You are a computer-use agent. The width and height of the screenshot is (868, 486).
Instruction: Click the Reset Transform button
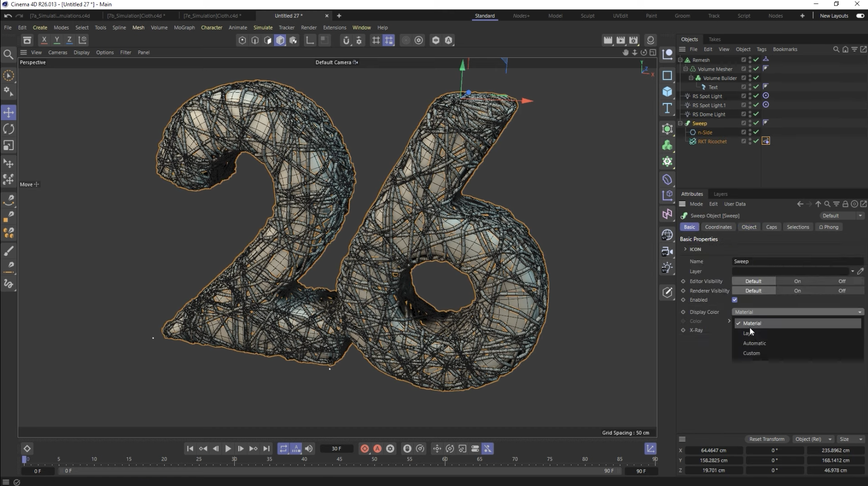pyautogui.click(x=766, y=439)
